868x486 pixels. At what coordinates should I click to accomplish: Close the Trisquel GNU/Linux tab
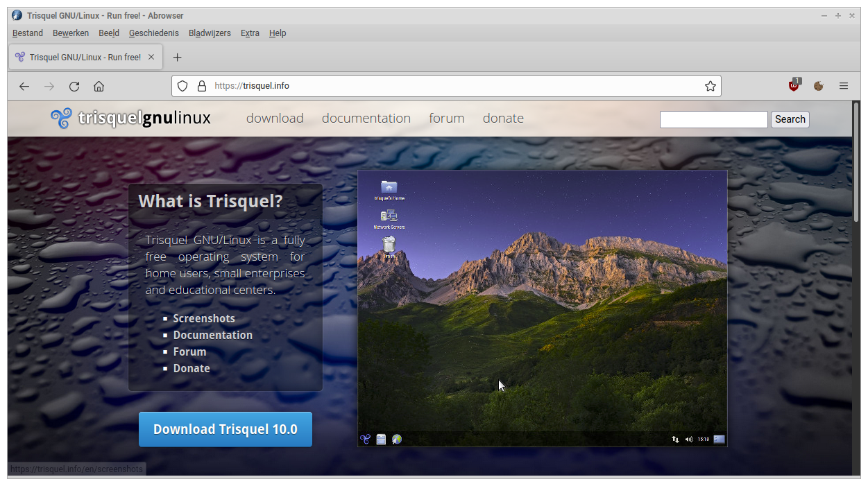(x=151, y=58)
